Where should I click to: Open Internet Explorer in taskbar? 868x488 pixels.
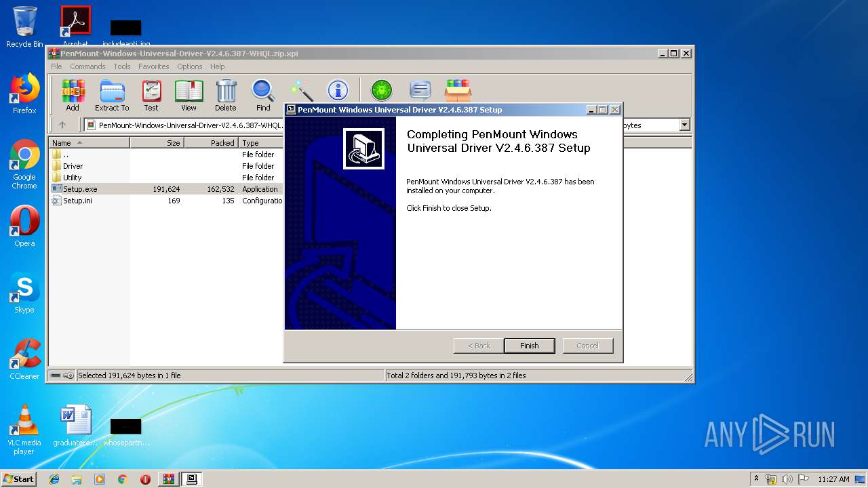[x=54, y=479]
